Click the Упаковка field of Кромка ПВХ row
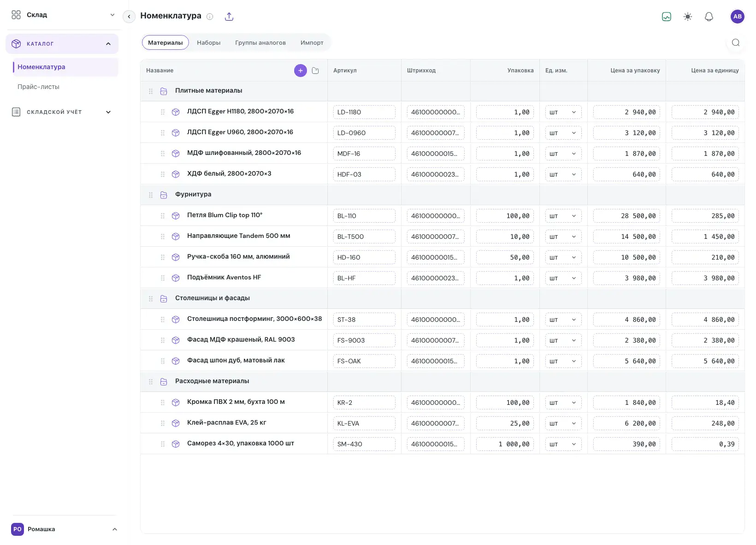The height and width of the screenshot is (545, 756). (505, 403)
